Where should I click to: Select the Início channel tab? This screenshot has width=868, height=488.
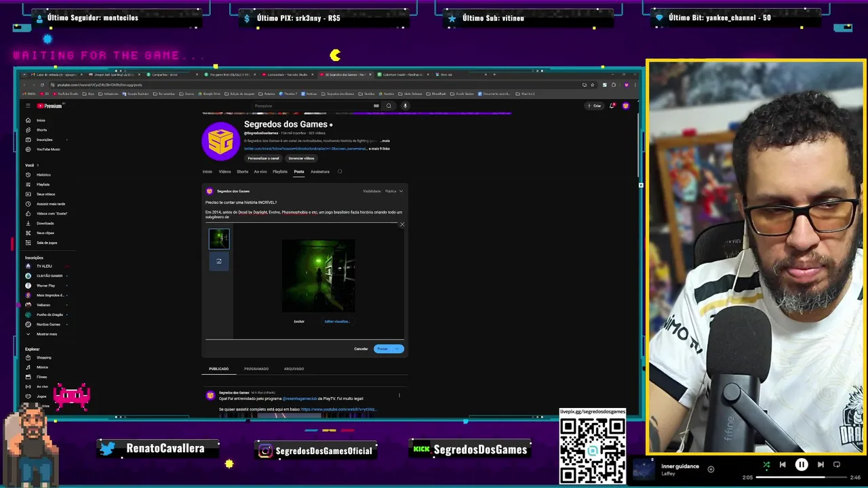point(208,171)
